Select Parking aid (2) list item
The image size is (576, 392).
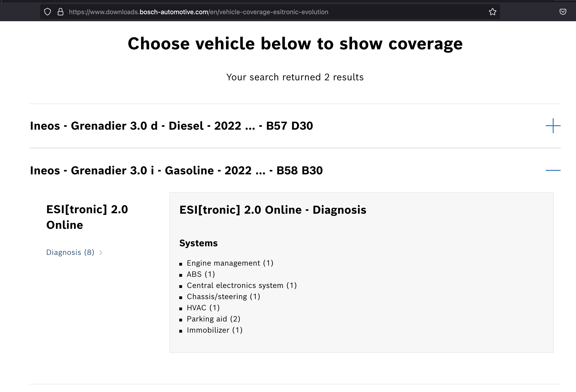pyautogui.click(x=213, y=319)
